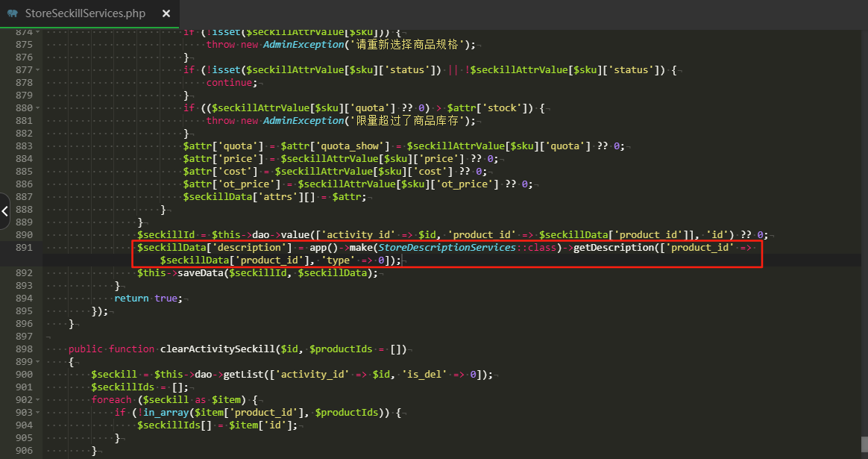Viewport: 868px width, 459px height.
Task: Place cursor on the 'continue;' statement
Action: click(x=231, y=83)
